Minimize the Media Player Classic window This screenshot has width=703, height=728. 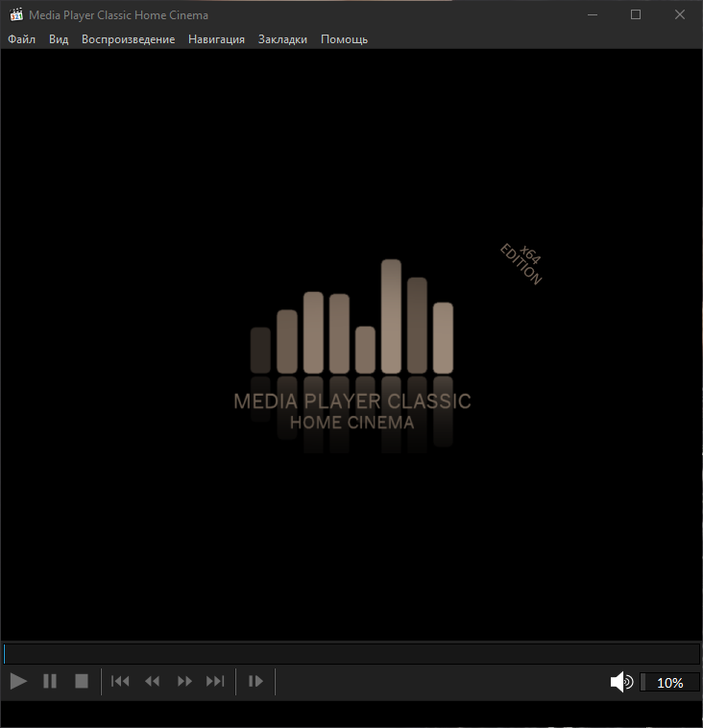pyautogui.click(x=593, y=14)
